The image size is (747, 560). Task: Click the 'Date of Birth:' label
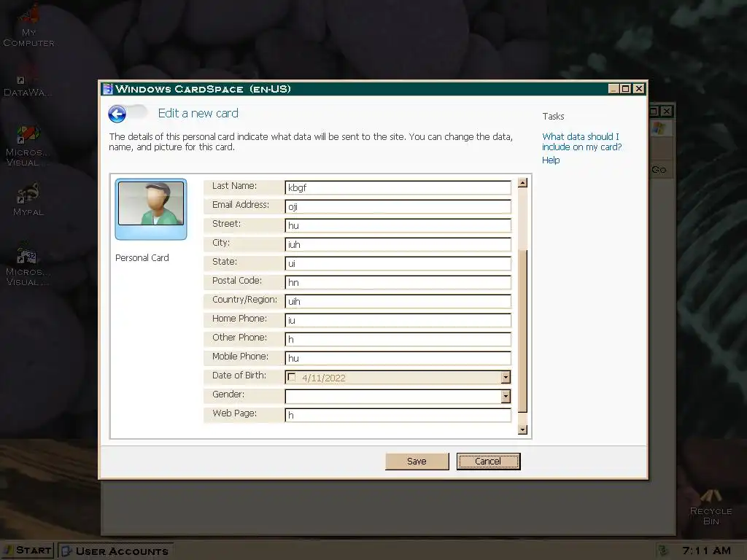(x=239, y=376)
